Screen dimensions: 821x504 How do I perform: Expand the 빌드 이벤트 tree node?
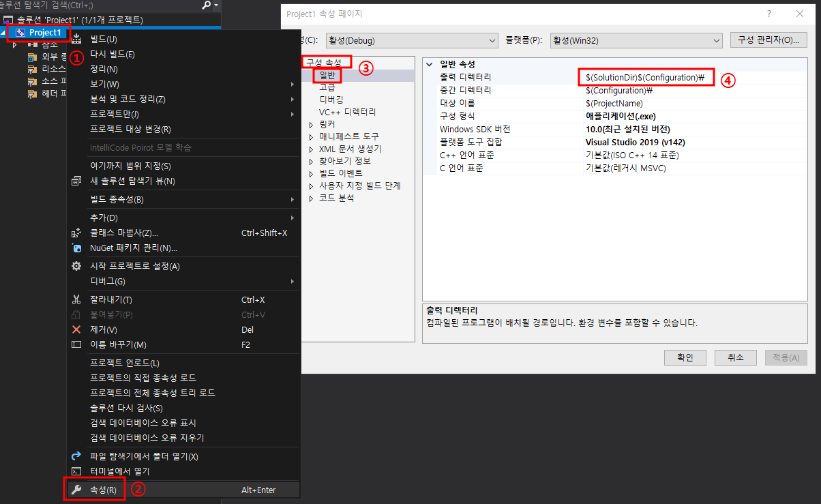click(312, 173)
